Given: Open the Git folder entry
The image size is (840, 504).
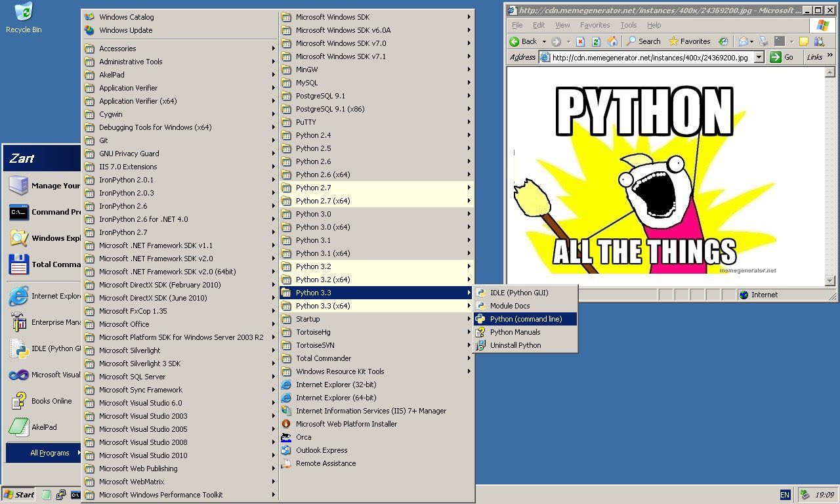Looking at the screenshot, I should (180, 140).
